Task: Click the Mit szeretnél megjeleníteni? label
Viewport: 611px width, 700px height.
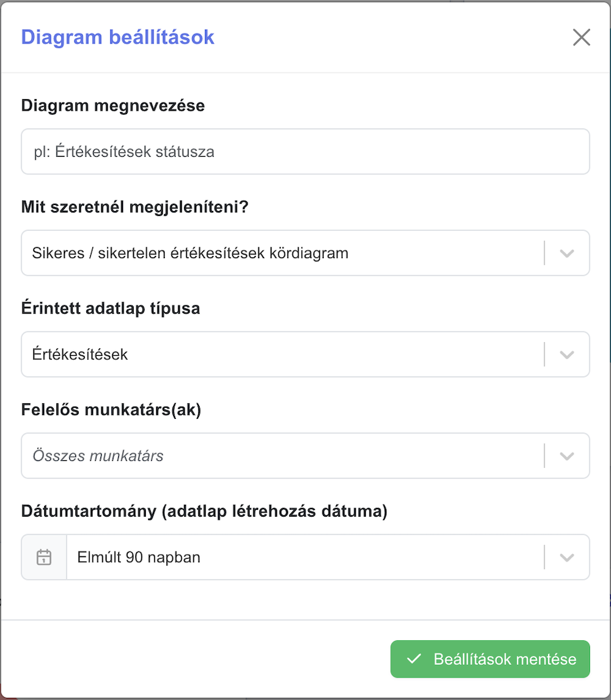Action: point(135,207)
